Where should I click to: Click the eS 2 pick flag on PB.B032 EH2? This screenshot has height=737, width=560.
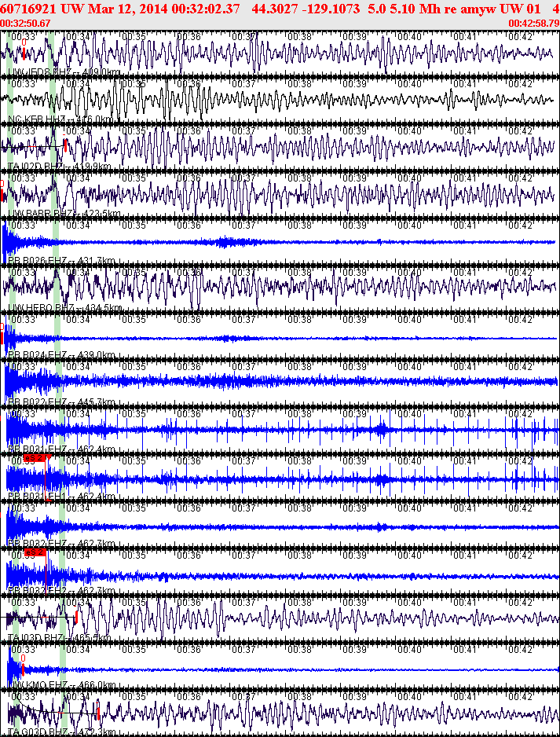[35, 552]
